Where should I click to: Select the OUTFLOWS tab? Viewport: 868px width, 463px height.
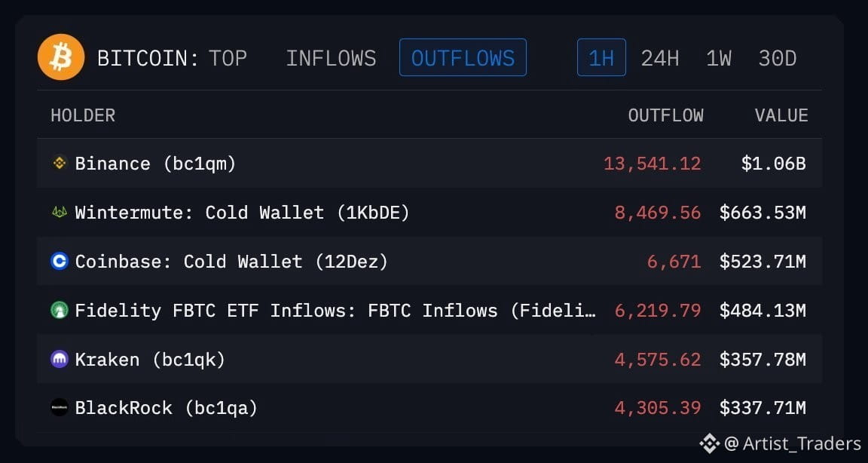tap(463, 57)
